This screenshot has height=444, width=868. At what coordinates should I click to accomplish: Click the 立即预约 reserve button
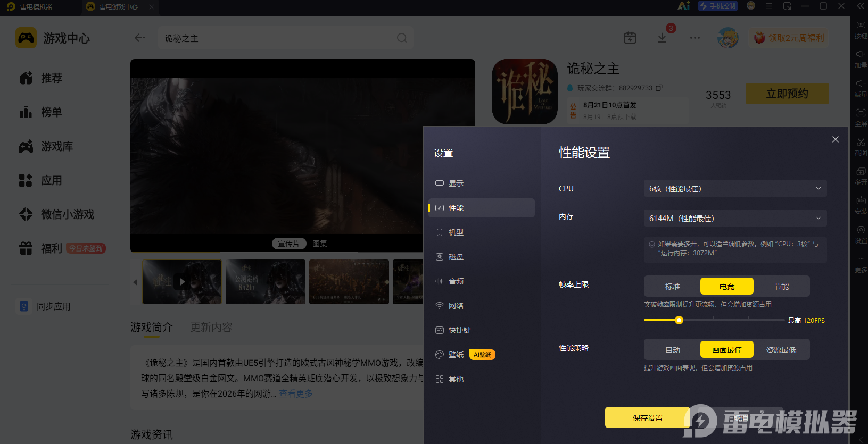pyautogui.click(x=787, y=94)
